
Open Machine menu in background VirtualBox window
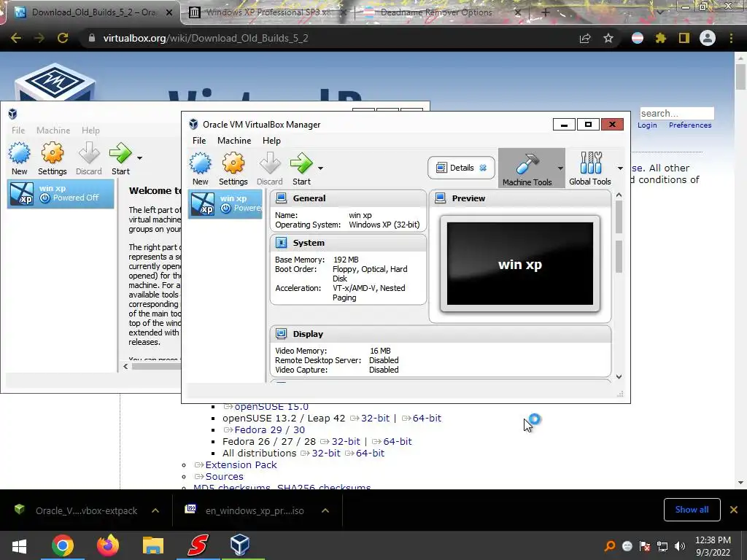(53, 130)
